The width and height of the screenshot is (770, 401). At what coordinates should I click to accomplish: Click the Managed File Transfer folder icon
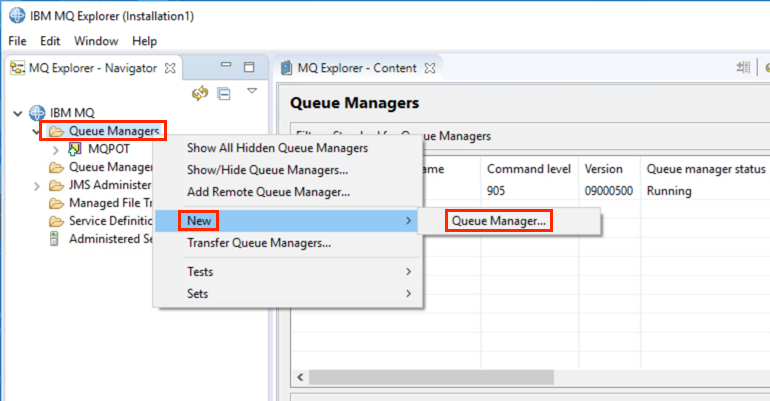pos(56,203)
